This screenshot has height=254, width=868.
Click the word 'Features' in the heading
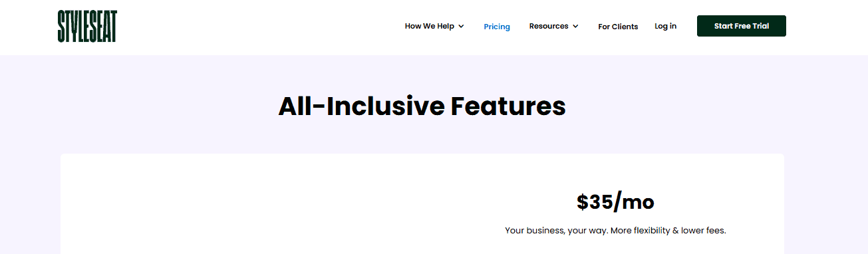(x=508, y=106)
